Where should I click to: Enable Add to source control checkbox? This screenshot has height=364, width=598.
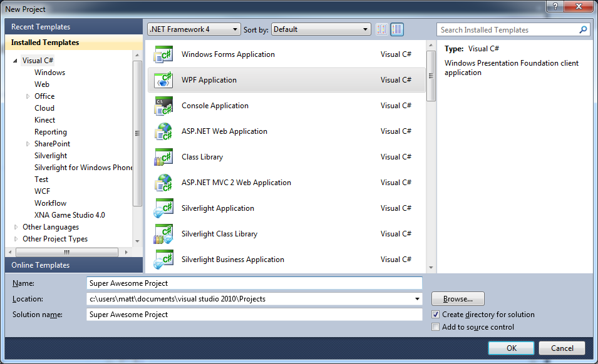click(436, 327)
